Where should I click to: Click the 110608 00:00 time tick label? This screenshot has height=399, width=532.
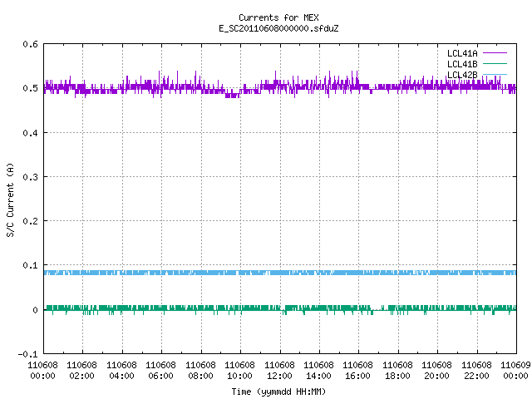click(x=42, y=370)
